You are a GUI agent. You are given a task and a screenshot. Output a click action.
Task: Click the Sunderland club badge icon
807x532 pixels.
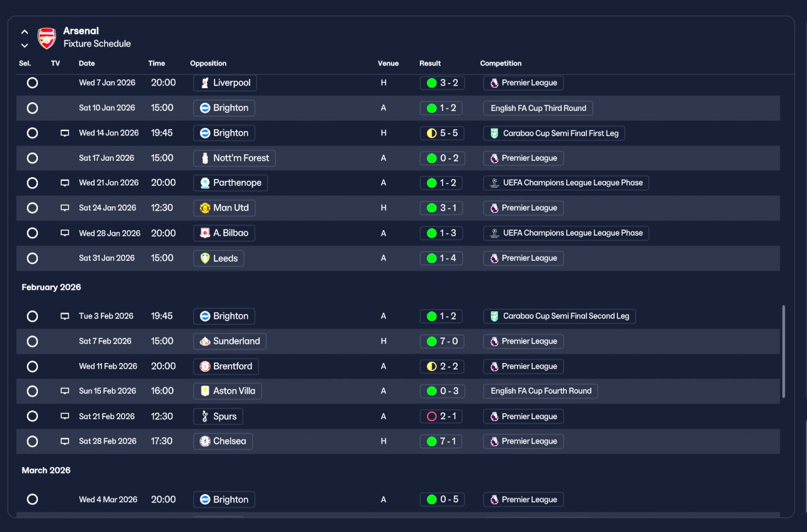pyautogui.click(x=205, y=341)
